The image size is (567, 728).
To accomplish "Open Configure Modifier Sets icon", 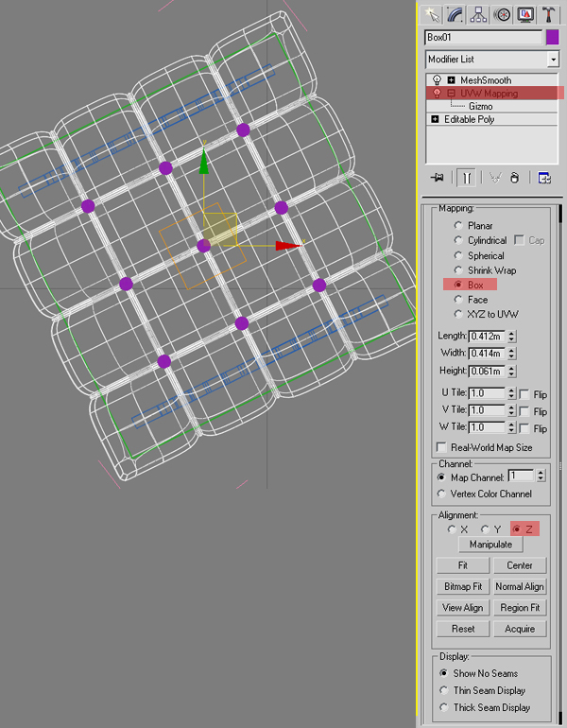I will (544, 178).
